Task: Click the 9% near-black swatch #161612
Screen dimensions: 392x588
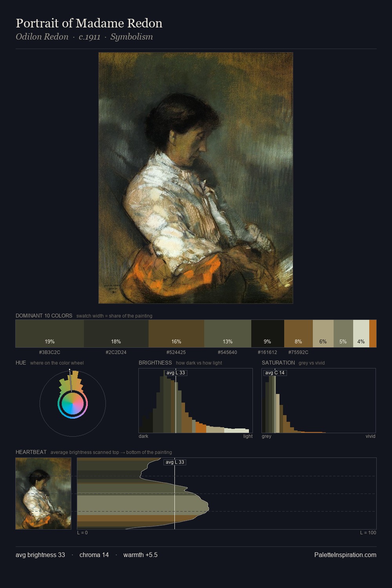Action: coord(268,334)
